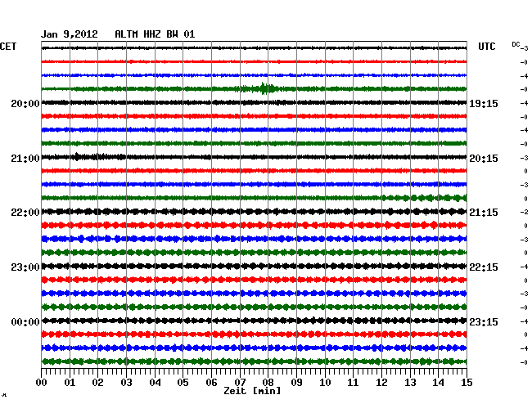Screen dimensions: 532x404
Task: Click the 23:15 UTC time label
Action: (x=484, y=321)
